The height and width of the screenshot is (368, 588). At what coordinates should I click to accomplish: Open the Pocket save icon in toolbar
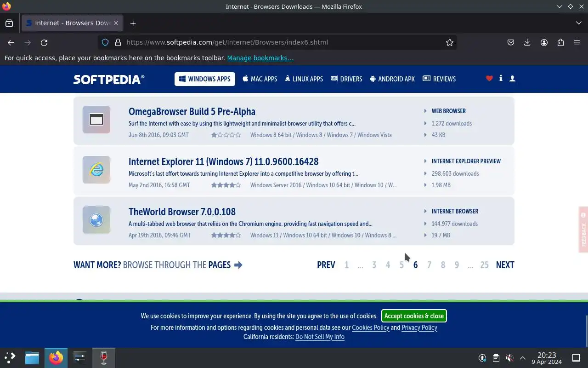point(511,42)
